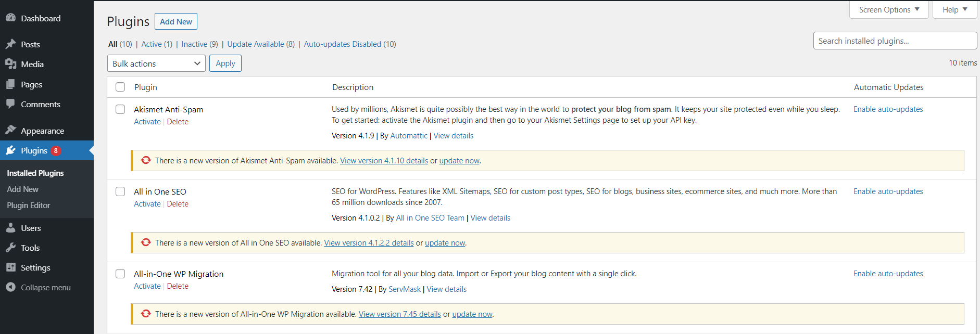Open All in One SEO Team link
980x334 pixels.
(x=430, y=218)
